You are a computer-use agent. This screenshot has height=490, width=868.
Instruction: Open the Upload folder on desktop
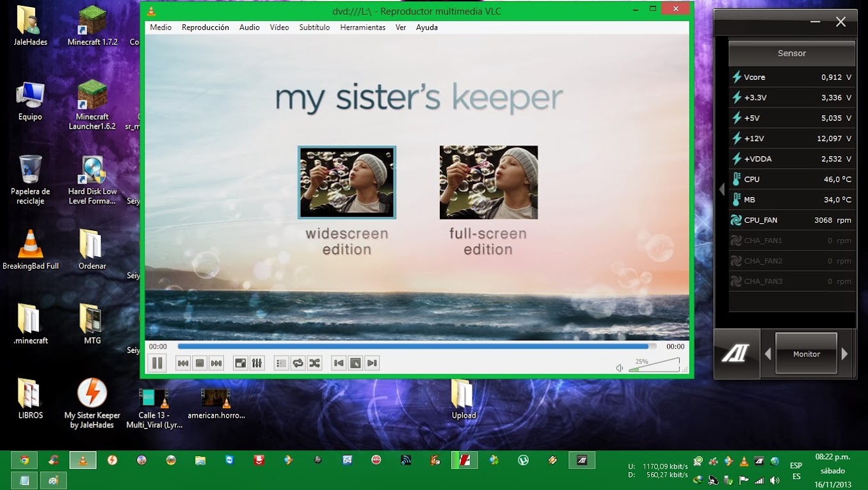pos(463,399)
